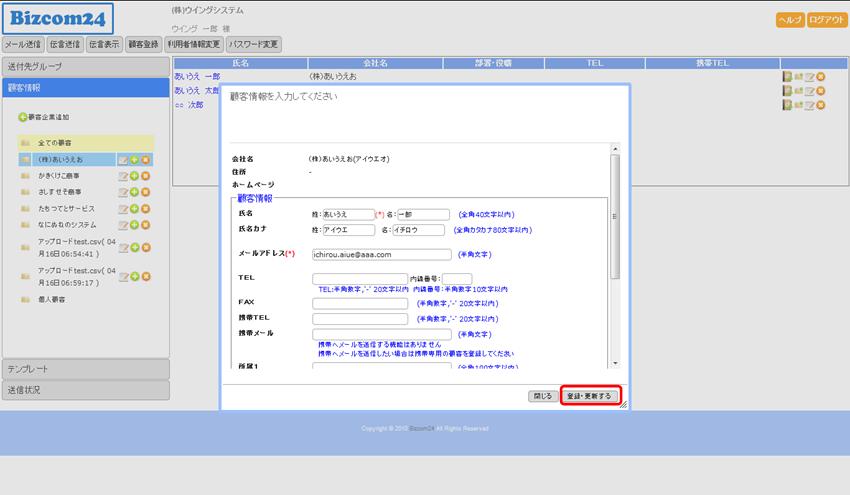Click the green plus icon for さしすせそ商事
Image resolution: width=850 pixels, height=495 pixels.
tap(134, 192)
